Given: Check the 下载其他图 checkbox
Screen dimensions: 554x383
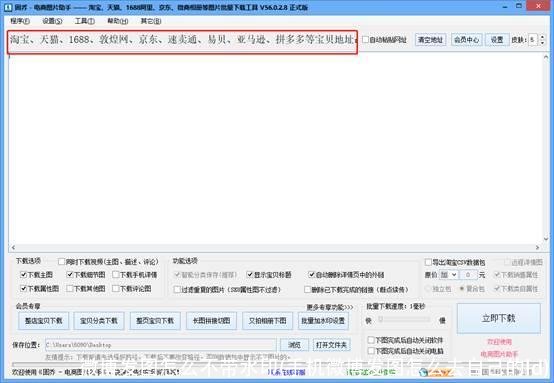Looking at the screenshot, I should pyautogui.click(x=70, y=289).
